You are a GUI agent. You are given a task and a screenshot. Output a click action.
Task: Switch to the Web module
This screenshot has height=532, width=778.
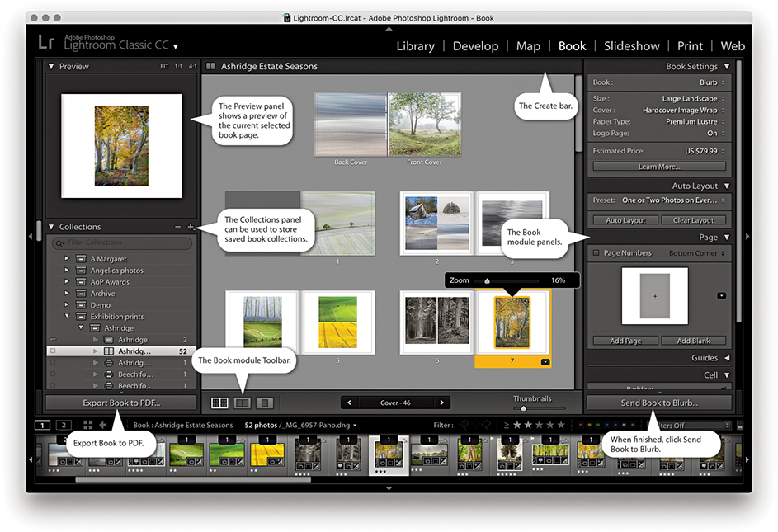(733, 46)
